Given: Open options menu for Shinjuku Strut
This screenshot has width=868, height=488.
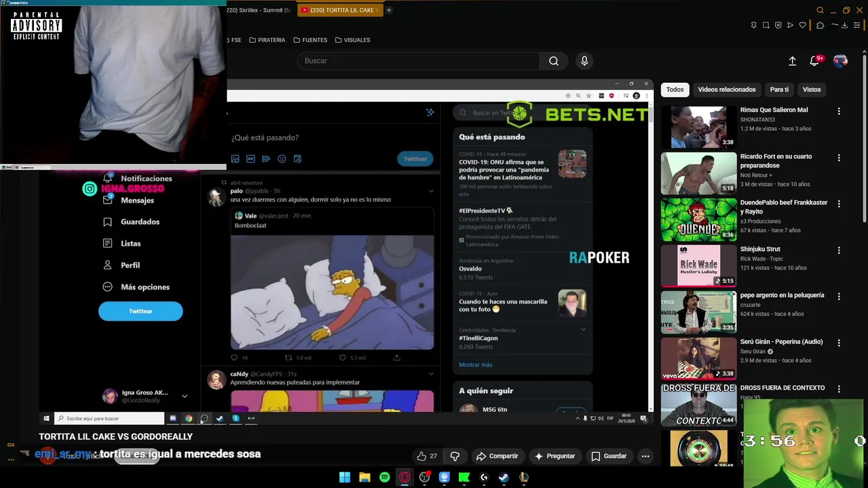Looking at the screenshot, I should click(839, 250).
